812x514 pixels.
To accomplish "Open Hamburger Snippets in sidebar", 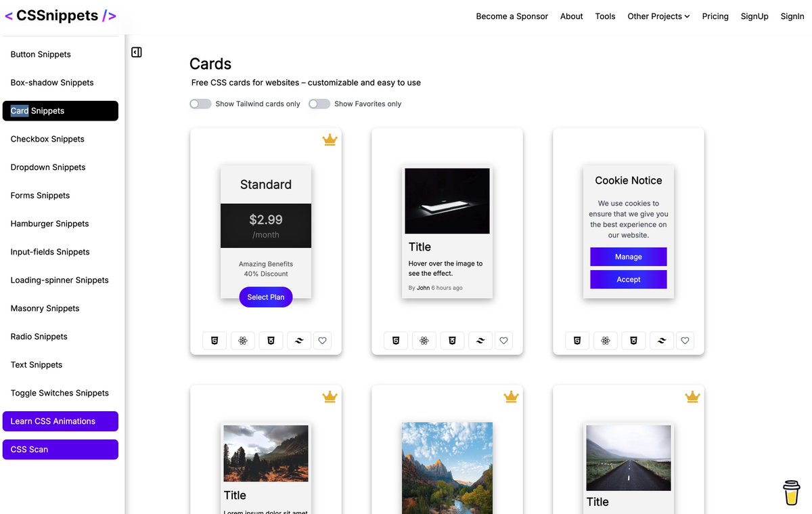I will pos(60,223).
